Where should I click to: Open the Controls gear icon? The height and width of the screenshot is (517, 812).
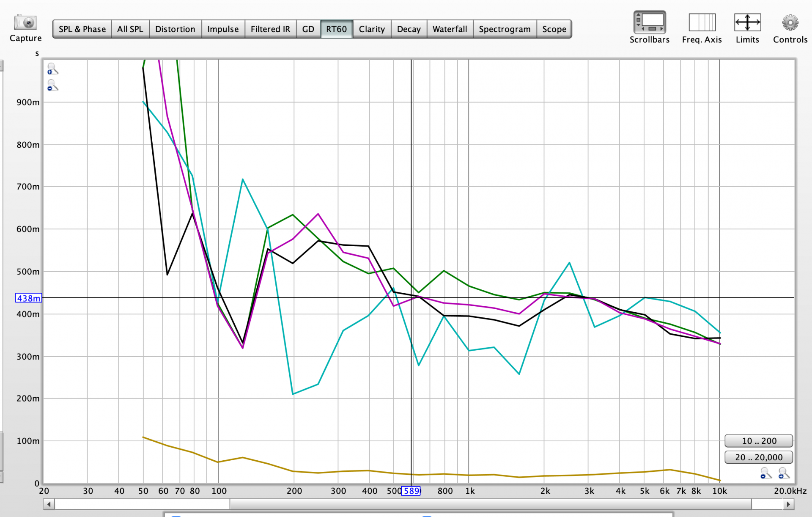(x=790, y=22)
